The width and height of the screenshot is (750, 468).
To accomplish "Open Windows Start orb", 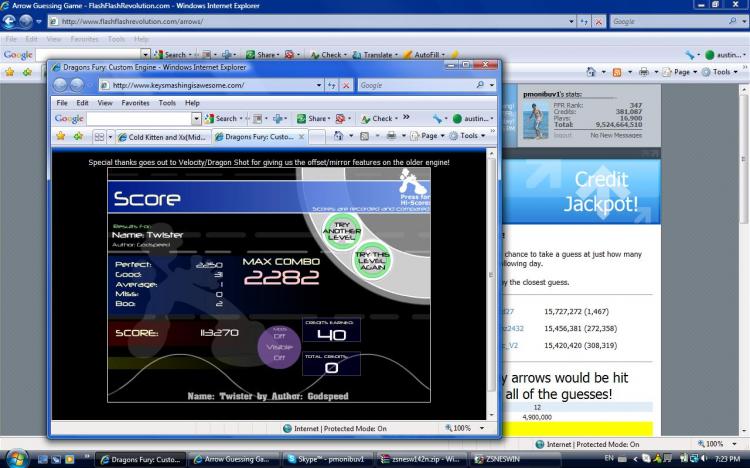I will (17, 458).
